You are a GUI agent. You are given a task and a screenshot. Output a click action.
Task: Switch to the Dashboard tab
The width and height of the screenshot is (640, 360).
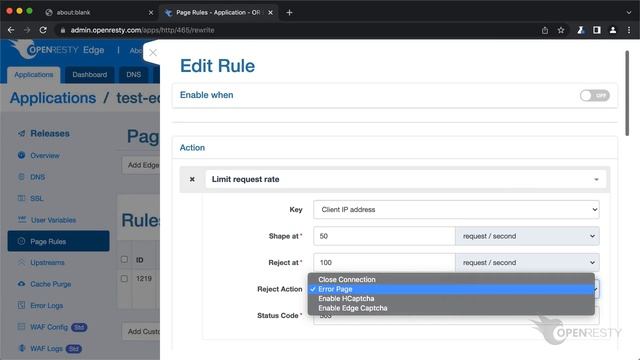coord(90,75)
